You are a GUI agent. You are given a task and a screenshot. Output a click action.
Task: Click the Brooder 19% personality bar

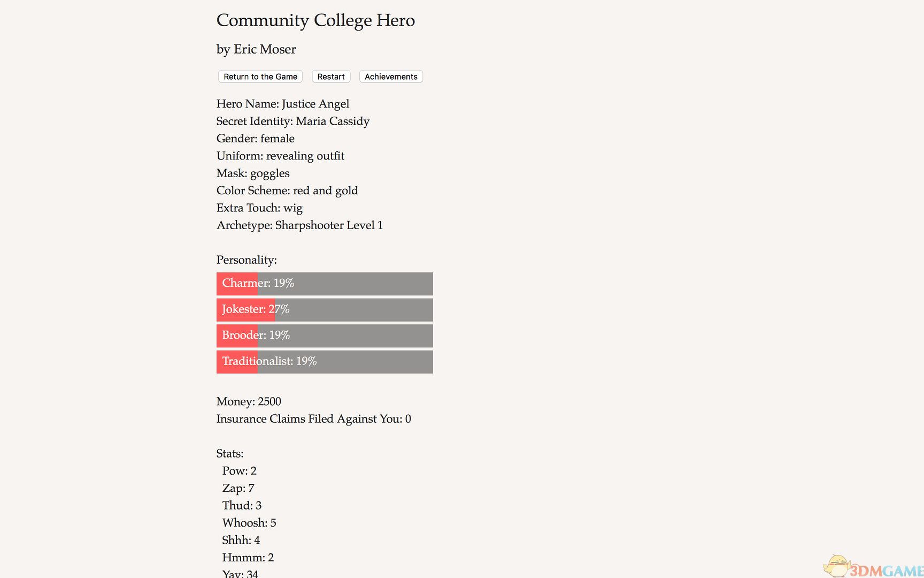coord(325,336)
